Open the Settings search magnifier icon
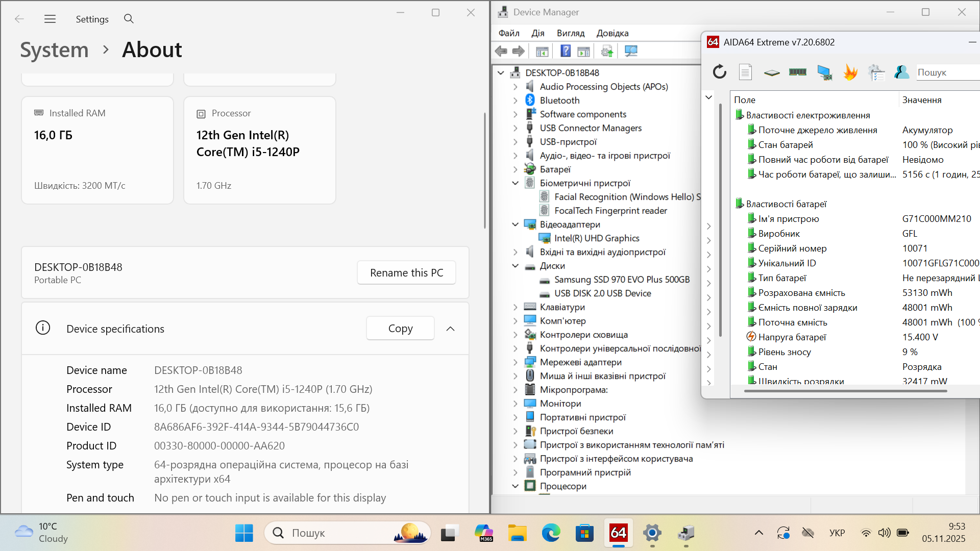The width and height of the screenshot is (980, 551). pos(129,19)
